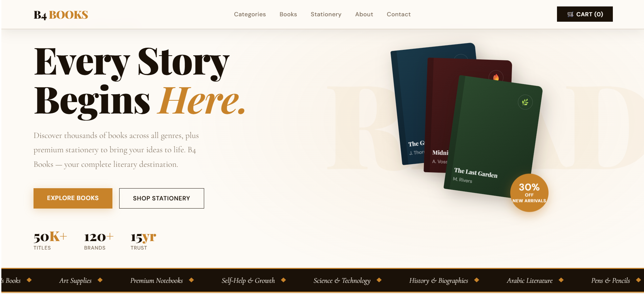Open the CART (0) button

(585, 14)
